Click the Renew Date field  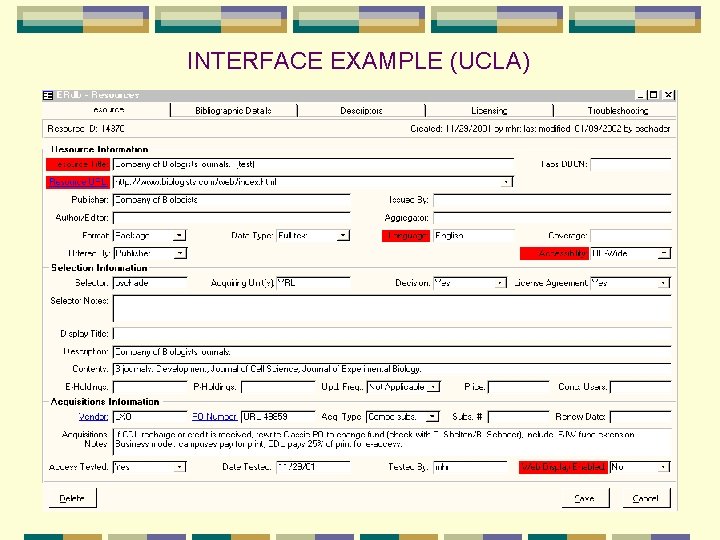pyautogui.click(x=640, y=417)
